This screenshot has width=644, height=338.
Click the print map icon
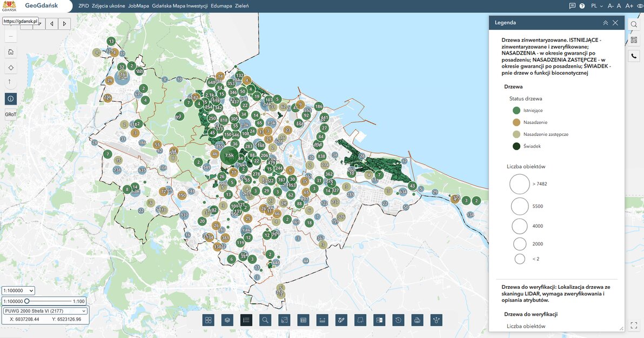click(x=417, y=320)
